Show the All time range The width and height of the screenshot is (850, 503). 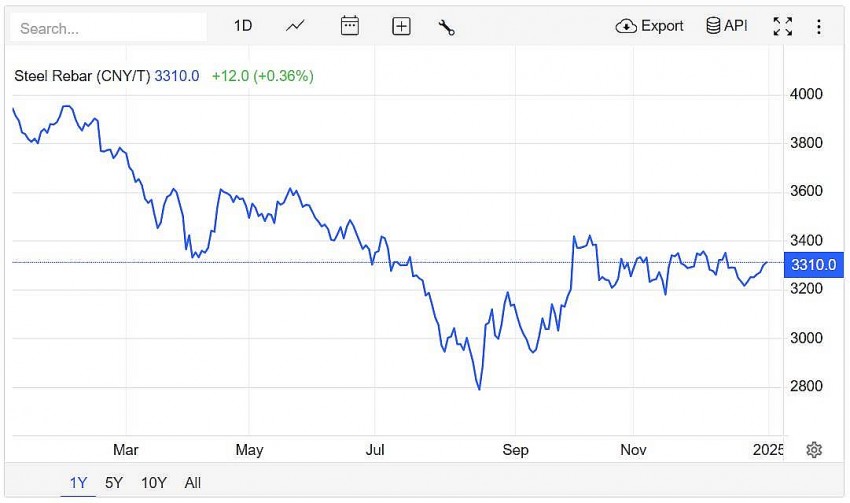tap(193, 483)
